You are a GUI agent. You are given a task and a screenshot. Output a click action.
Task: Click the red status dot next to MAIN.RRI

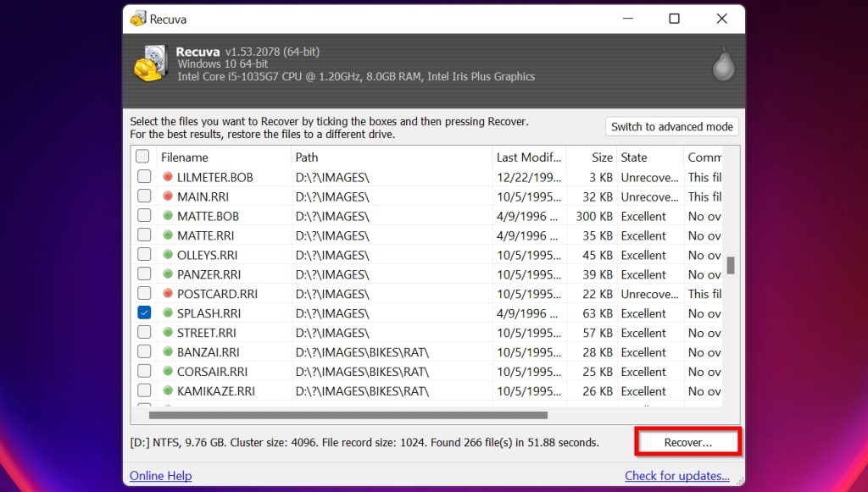coord(168,196)
